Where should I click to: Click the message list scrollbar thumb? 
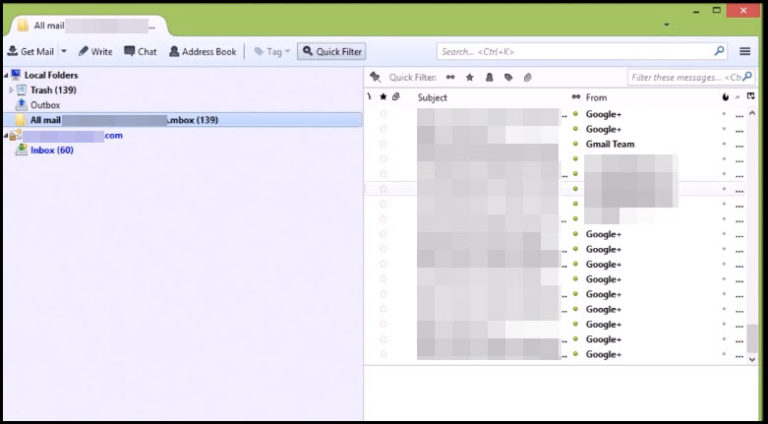click(752, 338)
